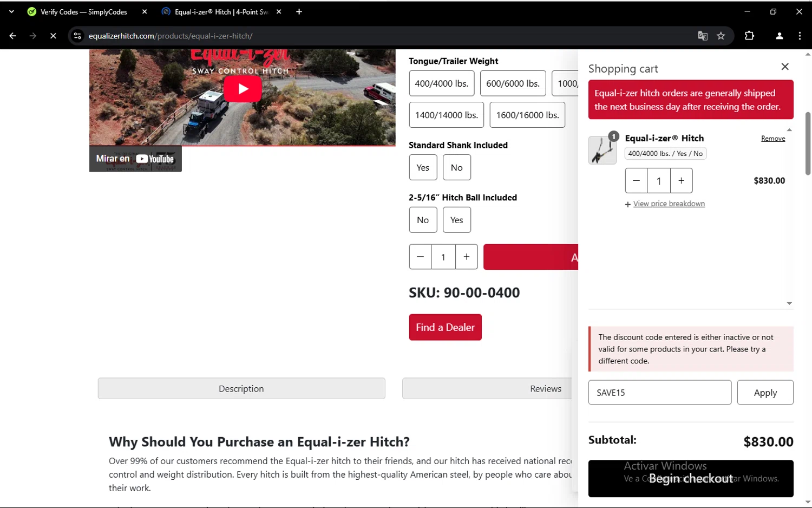Bookmark this page with the star
The width and height of the screenshot is (812, 508).
(721, 36)
